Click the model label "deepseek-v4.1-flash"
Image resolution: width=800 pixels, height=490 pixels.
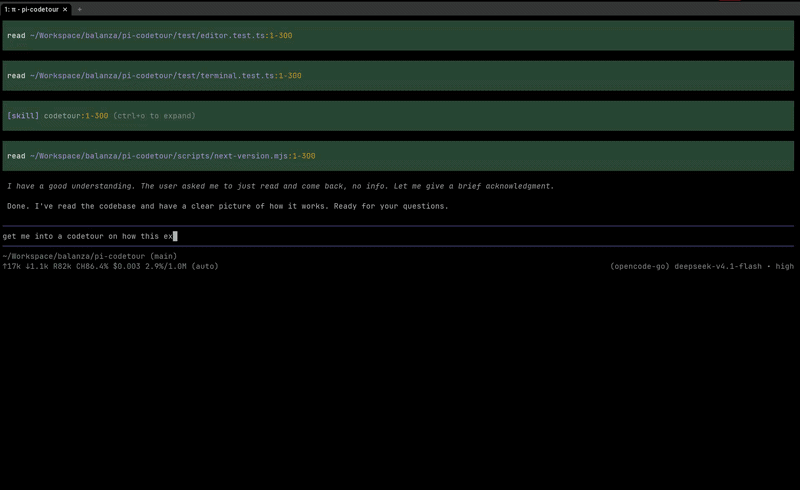point(718,266)
